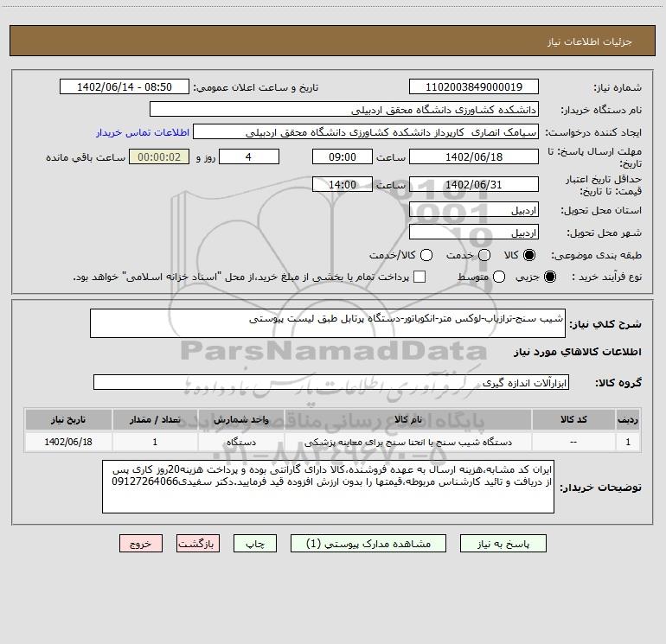Screen dimensions: 666x644
Task: Click the پاسخ به نیاز button
Action: [503, 544]
